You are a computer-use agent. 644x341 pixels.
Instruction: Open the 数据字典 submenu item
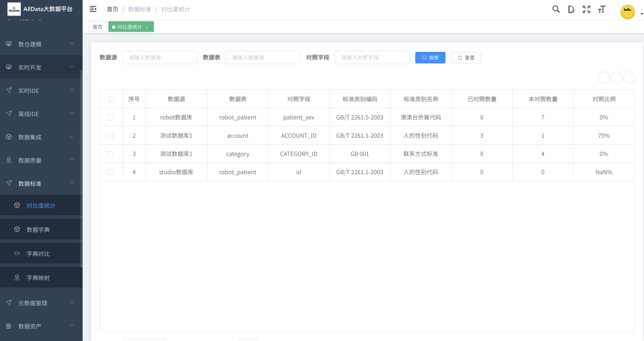coord(38,230)
